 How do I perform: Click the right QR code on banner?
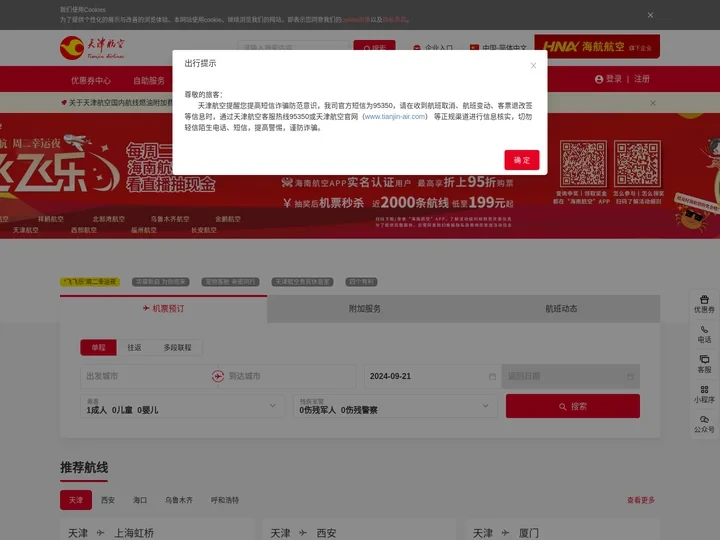[637, 163]
